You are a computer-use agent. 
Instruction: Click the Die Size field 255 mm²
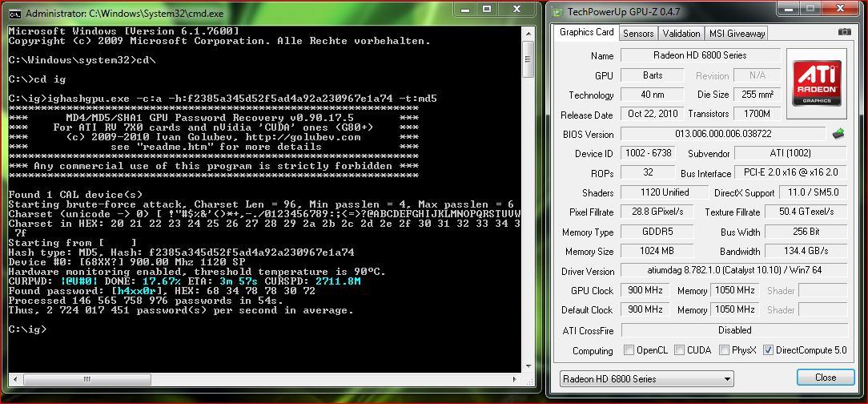click(x=757, y=95)
